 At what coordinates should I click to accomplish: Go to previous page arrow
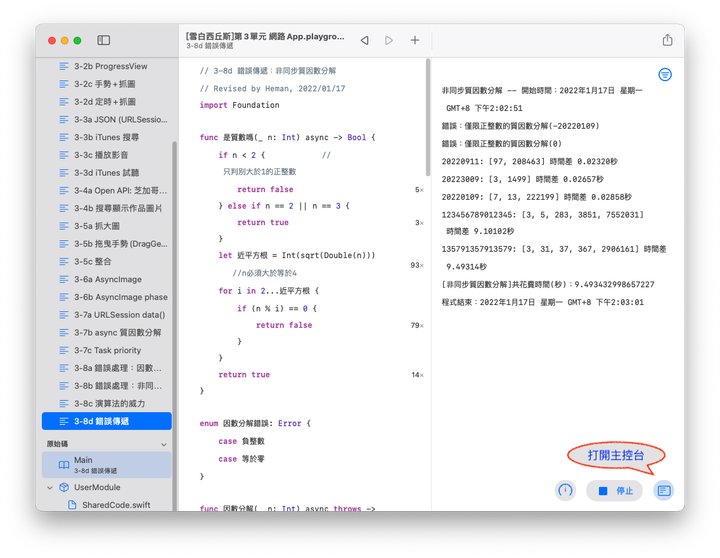tap(365, 40)
